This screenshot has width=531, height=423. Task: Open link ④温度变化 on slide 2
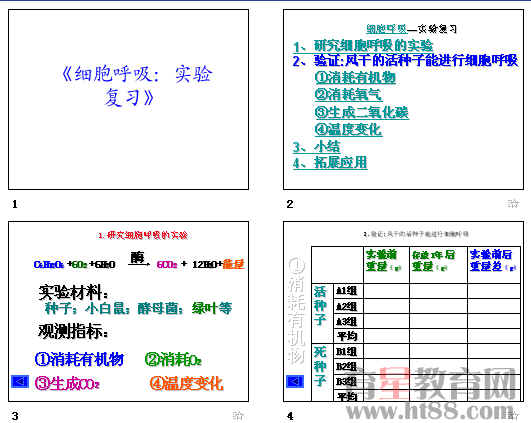[348, 129]
